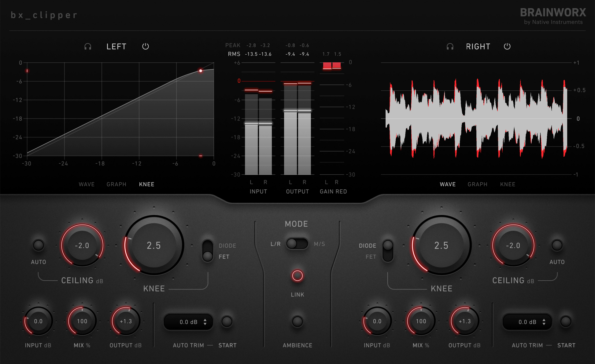This screenshot has height=364, width=595.
Task: Click left Auto Trim 0.0 dB stepper arrows
Action: coord(205,322)
